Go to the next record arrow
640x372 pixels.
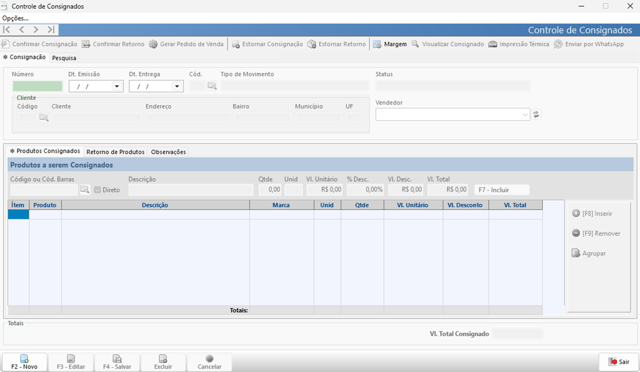pyautogui.click(x=36, y=29)
